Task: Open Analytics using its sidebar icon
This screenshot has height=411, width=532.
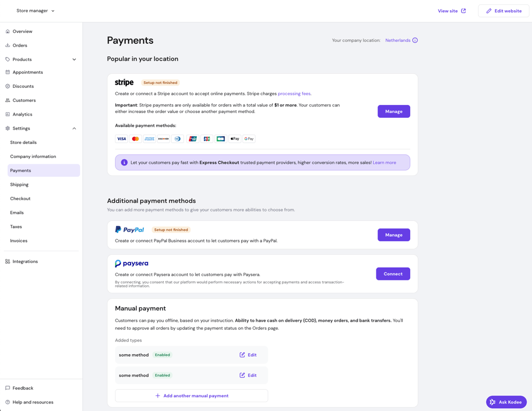Action: [8, 114]
